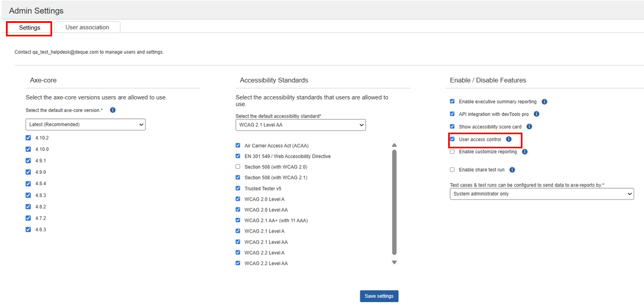Open the default accessibility standard dropdown
The image size is (644, 307).
tap(300, 125)
